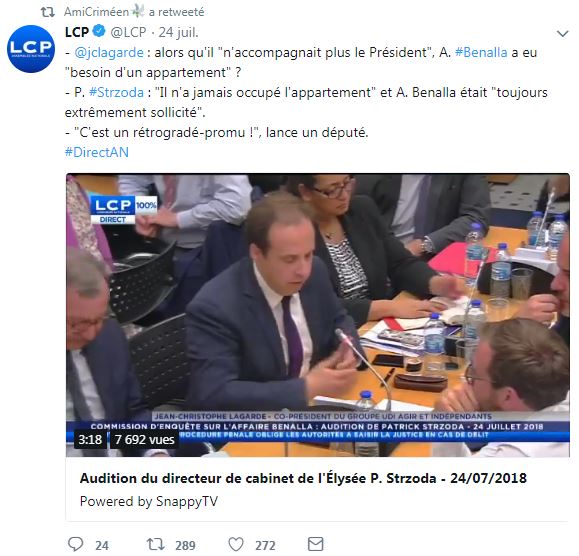Click the LCP display name

click(77, 32)
